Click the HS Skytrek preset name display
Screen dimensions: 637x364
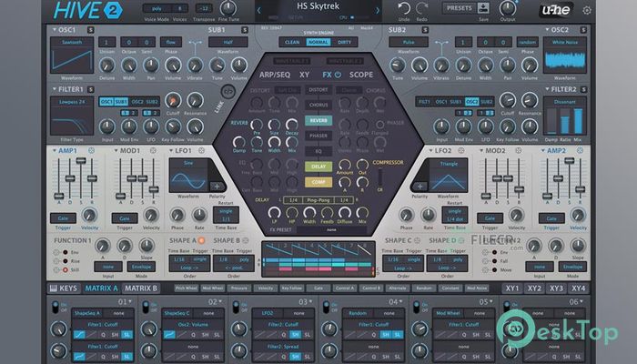tap(318, 6)
